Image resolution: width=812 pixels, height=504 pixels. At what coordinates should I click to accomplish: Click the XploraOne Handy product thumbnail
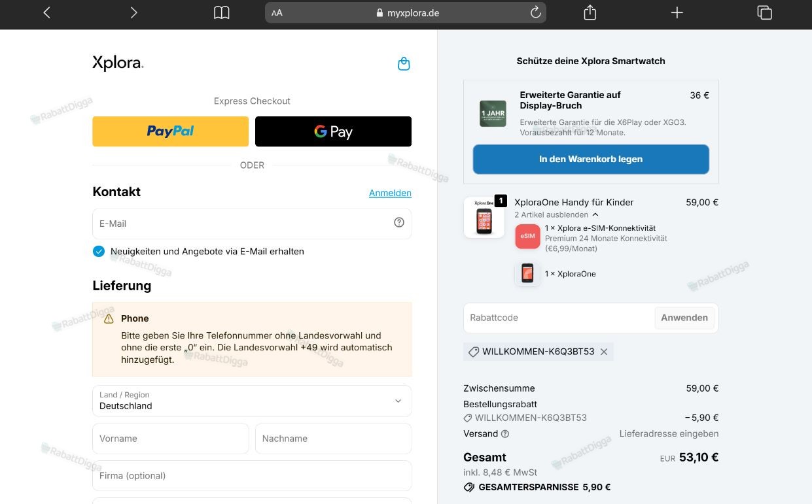pos(484,218)
